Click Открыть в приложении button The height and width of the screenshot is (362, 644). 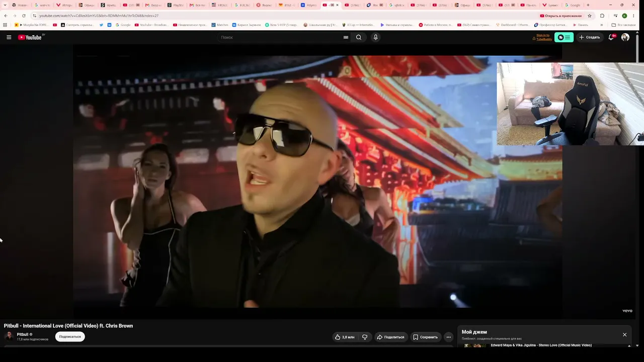click(560, 16)
